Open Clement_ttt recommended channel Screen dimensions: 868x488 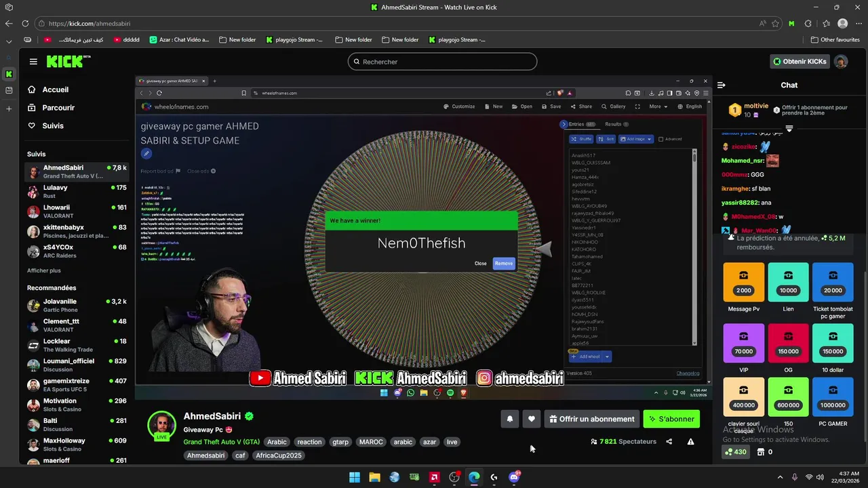77,325
